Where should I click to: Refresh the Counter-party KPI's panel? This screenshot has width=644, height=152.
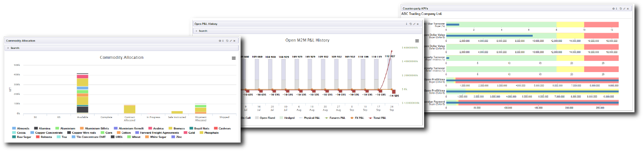point(621,9)
